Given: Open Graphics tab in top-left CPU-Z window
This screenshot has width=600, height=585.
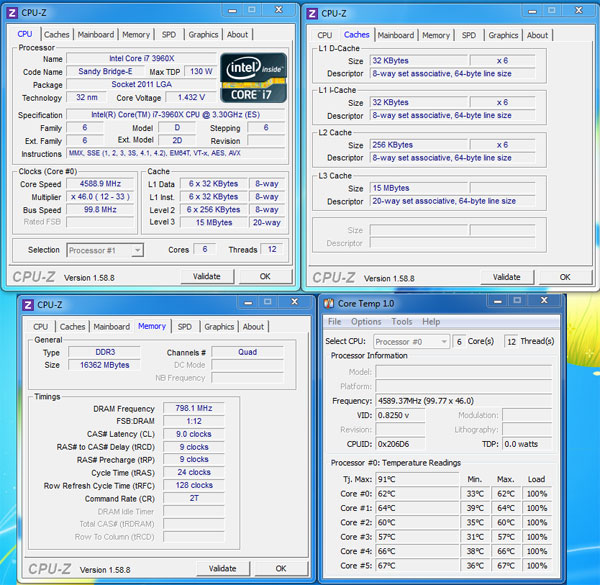Looking at the screenshot, I should click(x=203, y=34).
